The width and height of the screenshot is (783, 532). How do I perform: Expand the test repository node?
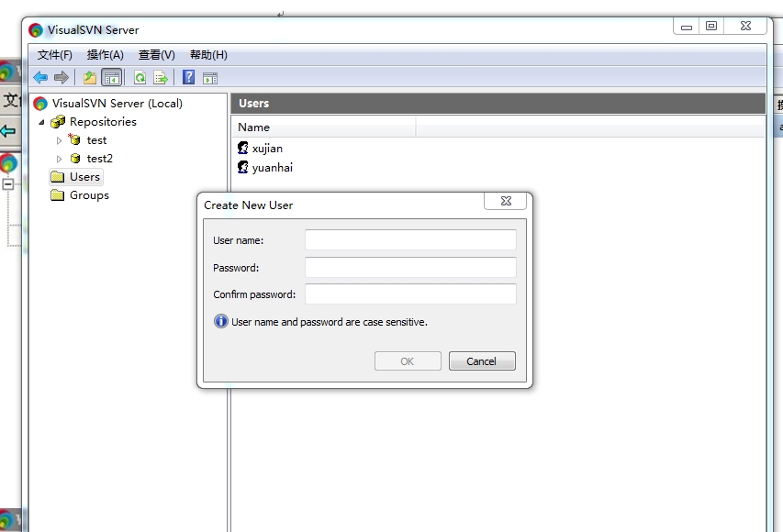pos(59,140)
